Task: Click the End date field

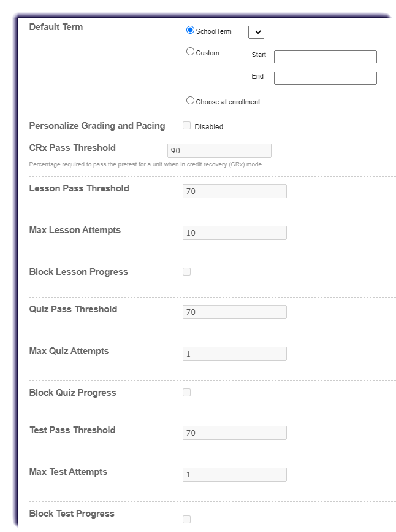Action: click(326, 77)
